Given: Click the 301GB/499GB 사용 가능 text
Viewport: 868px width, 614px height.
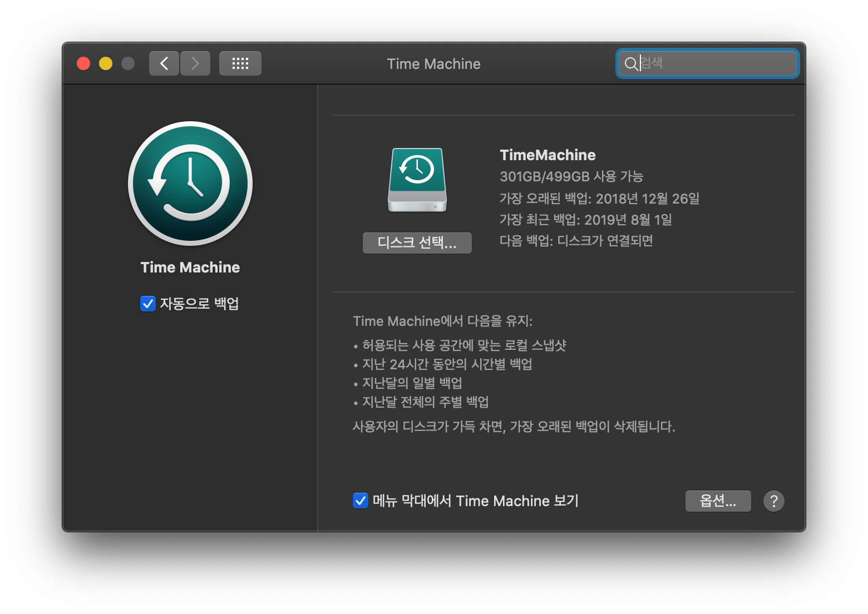Looking at the screenshot, I should pyautogui.click(x=571, y=177).
